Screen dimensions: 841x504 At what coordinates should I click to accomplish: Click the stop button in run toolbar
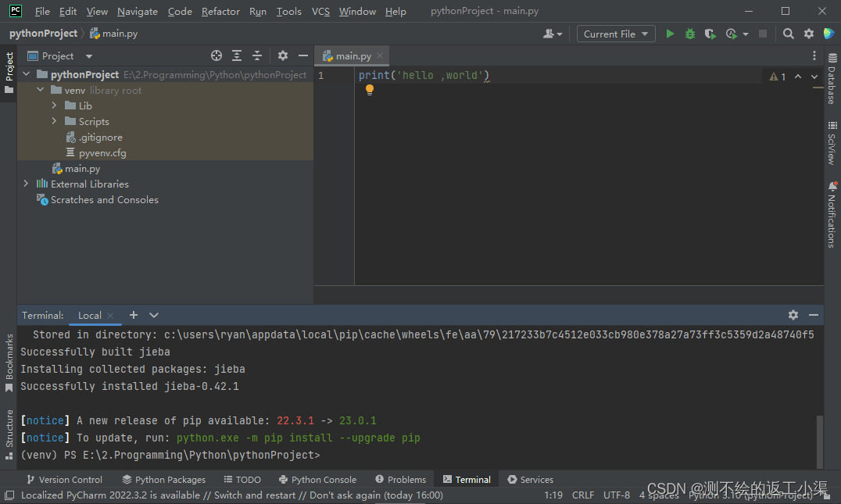click(763, 34)
